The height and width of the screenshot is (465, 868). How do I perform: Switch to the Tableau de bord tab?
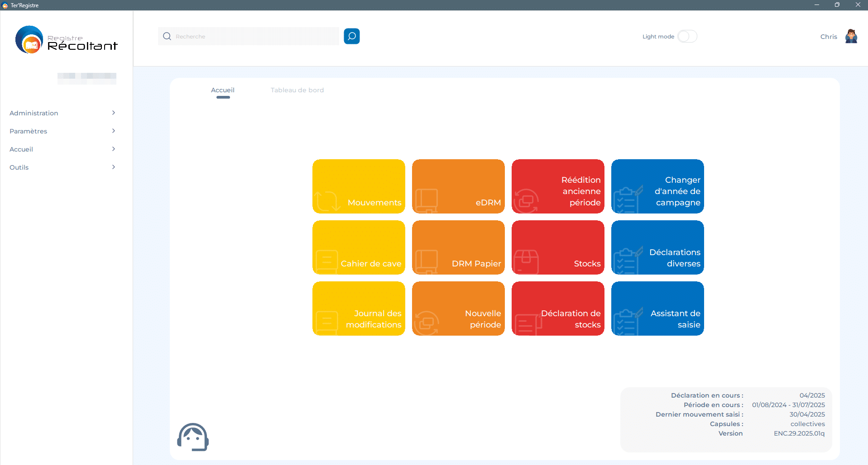pos(297,90)
